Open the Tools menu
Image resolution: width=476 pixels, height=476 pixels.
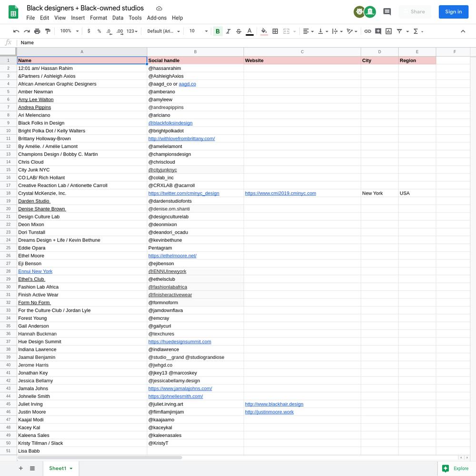pos(135,18)
